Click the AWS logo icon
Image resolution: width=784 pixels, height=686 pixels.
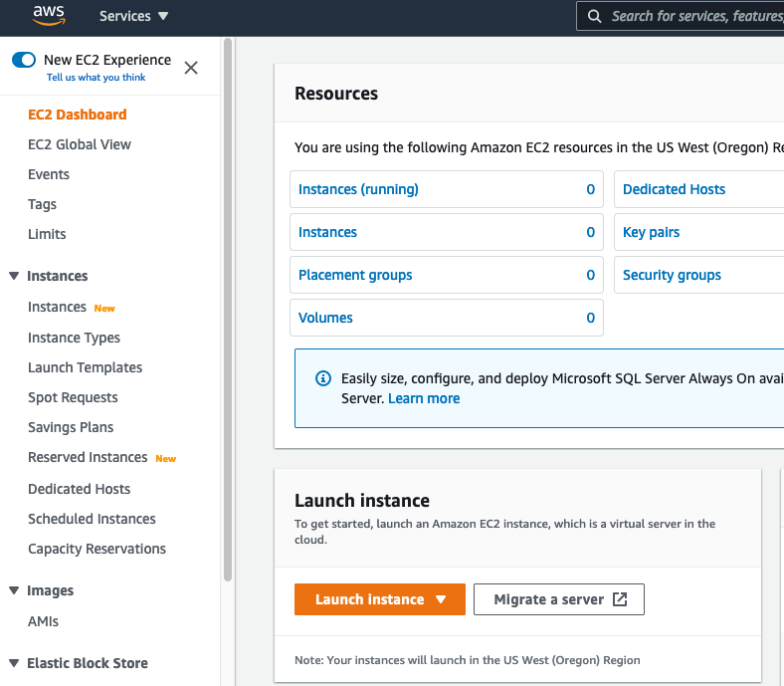(48, 16)
